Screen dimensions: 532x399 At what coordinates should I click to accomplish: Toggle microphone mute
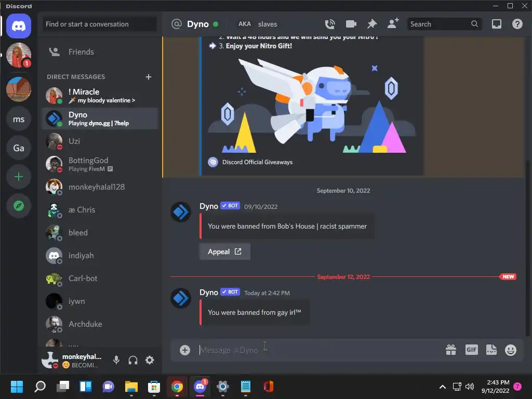tap(116, 360)
